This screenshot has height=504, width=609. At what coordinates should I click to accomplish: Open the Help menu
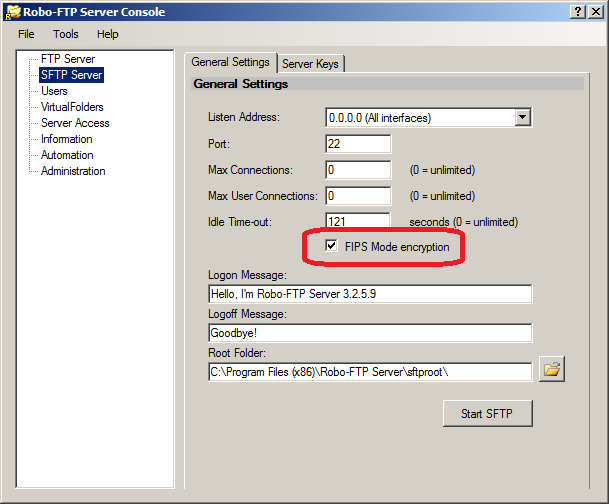point(108,34)
